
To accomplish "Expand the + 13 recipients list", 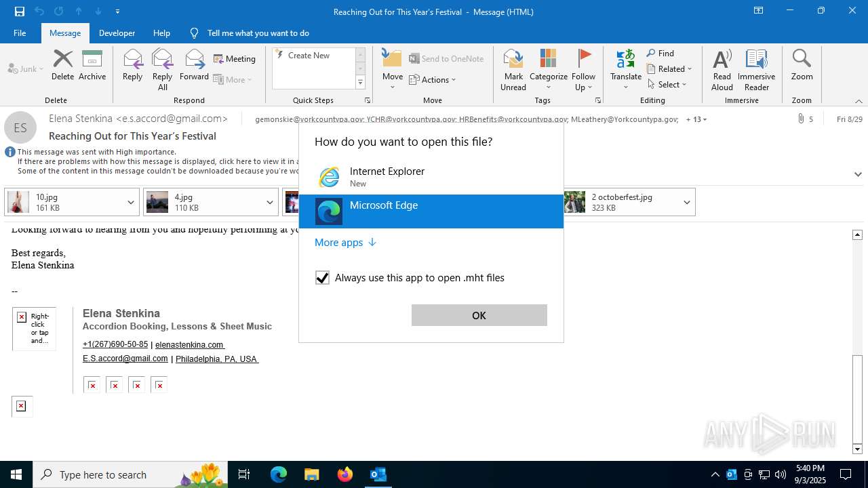I will coord(696,119).
